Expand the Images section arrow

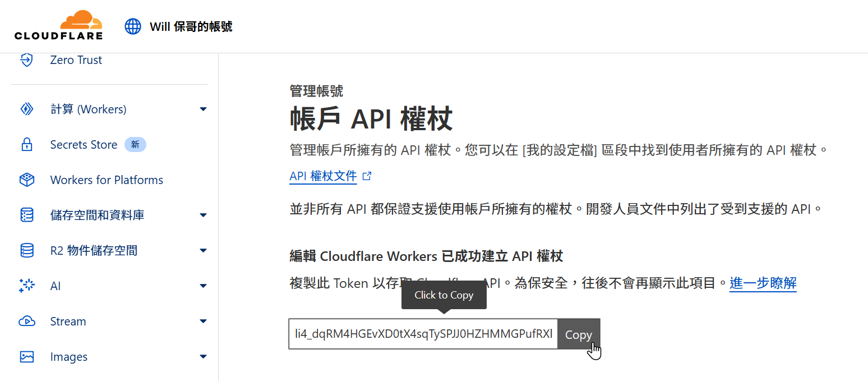pyautogui.click(x=204, y=357)
